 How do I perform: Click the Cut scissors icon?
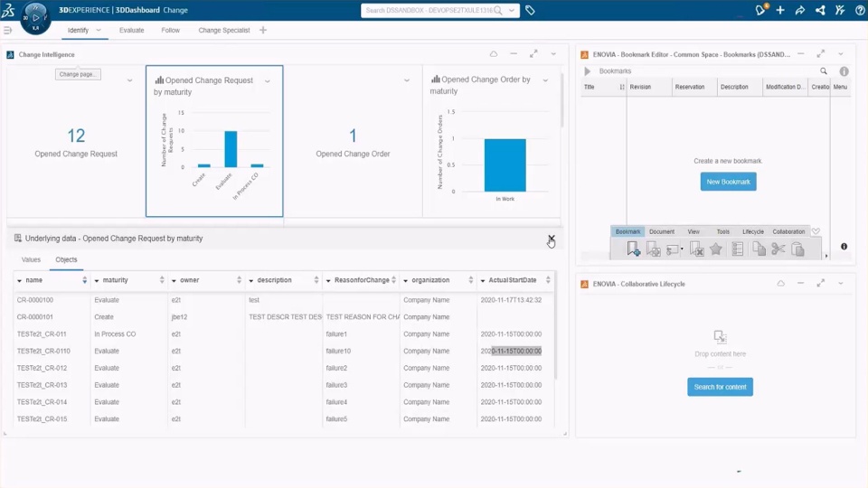(778, 249)
